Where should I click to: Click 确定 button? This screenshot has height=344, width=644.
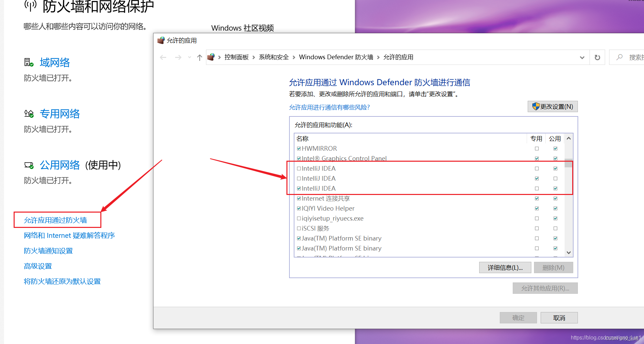[x=518, y=318]
